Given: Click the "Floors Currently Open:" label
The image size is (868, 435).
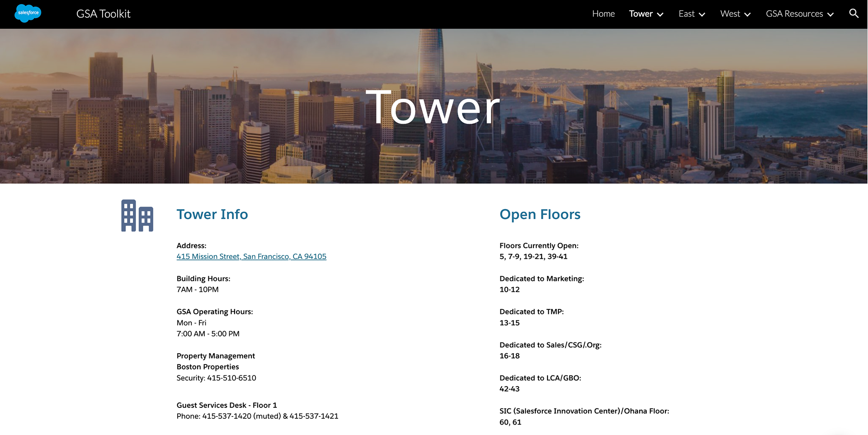Looking at the screenshot, I should [539, 246].
